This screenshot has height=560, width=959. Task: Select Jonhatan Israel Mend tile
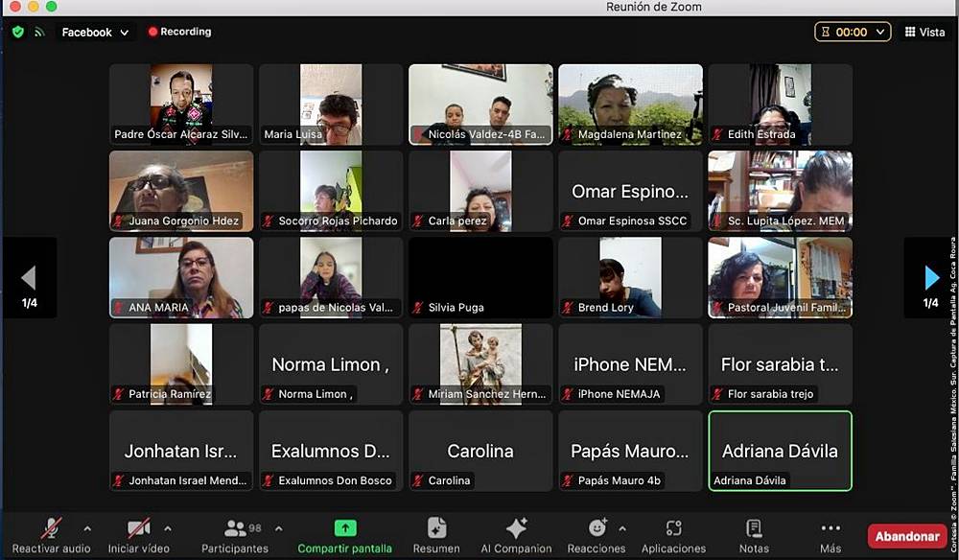(x=181, y=451)
